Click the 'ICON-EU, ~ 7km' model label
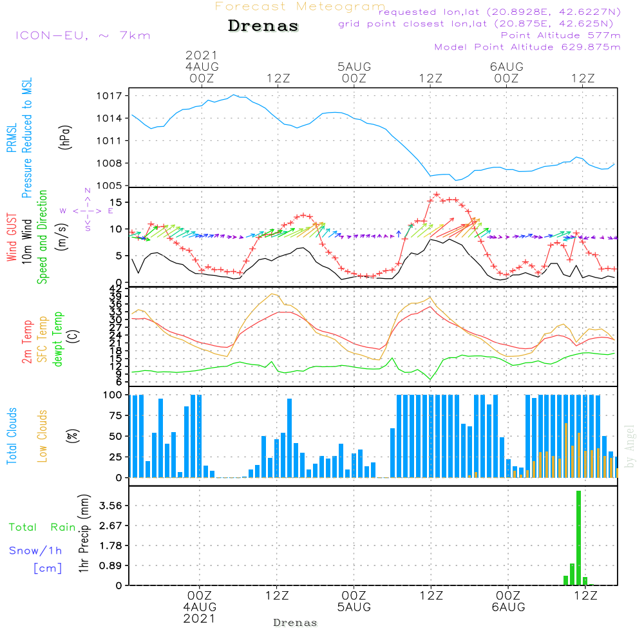The image size is (644, 644). coord(83,35)
